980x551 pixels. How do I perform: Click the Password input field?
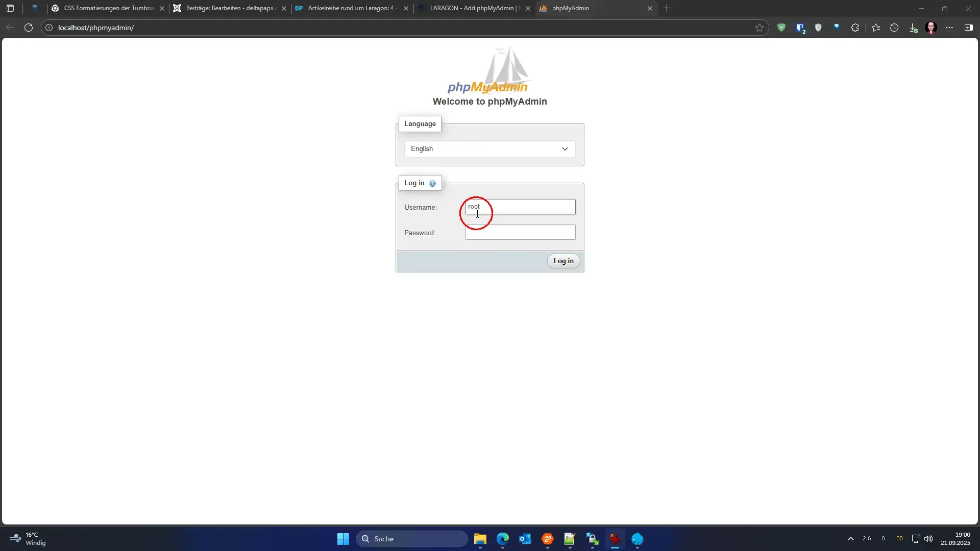(520, 233)
